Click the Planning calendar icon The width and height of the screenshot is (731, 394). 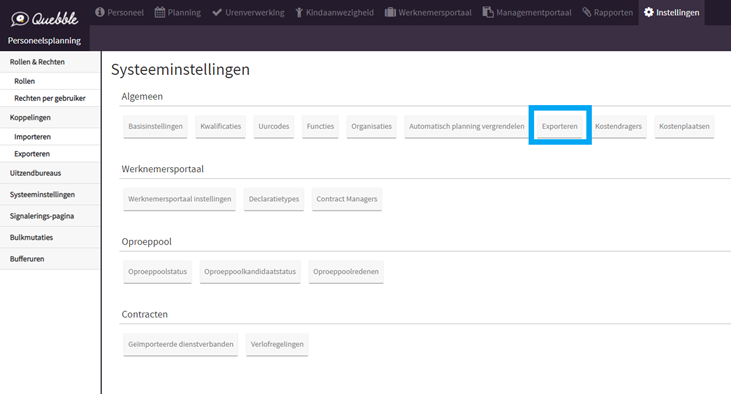[160, 12]
